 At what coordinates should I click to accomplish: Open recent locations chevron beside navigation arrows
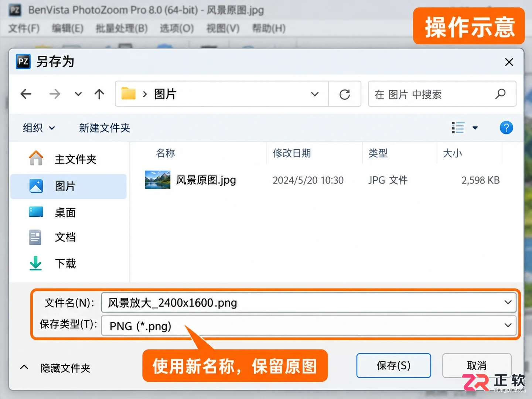78,94
